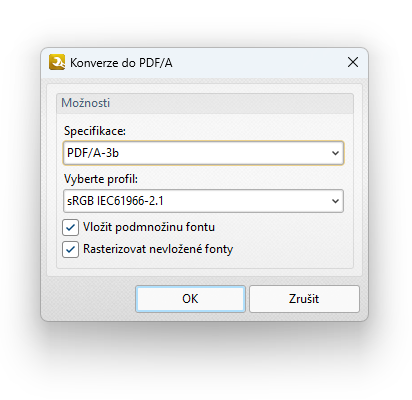The width and height of the screenshot is (412, 400).
Task: Cancel the dialog with the Zrušit button
Action: click(x=304, y=299)
